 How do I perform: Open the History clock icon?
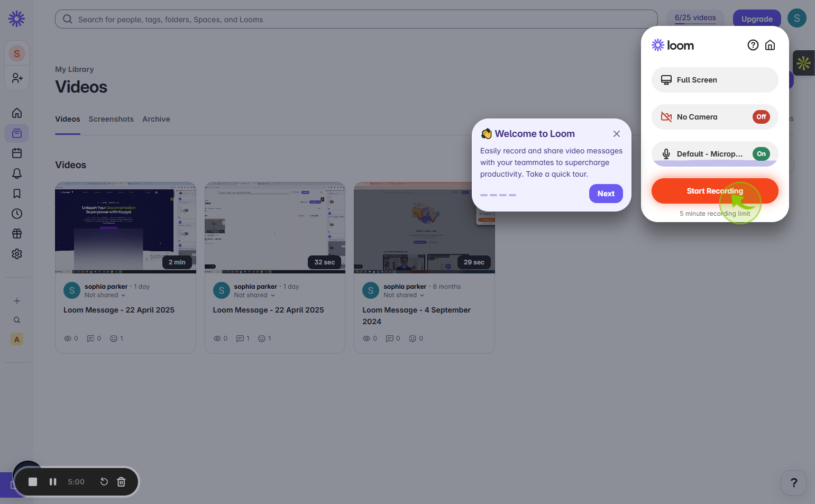coord(17,214)
